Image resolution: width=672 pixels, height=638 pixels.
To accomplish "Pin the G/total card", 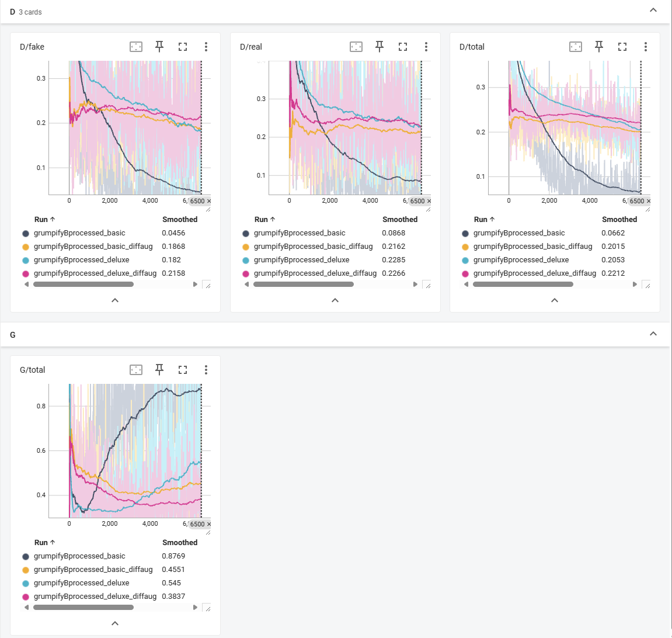I will pos(159,370).
